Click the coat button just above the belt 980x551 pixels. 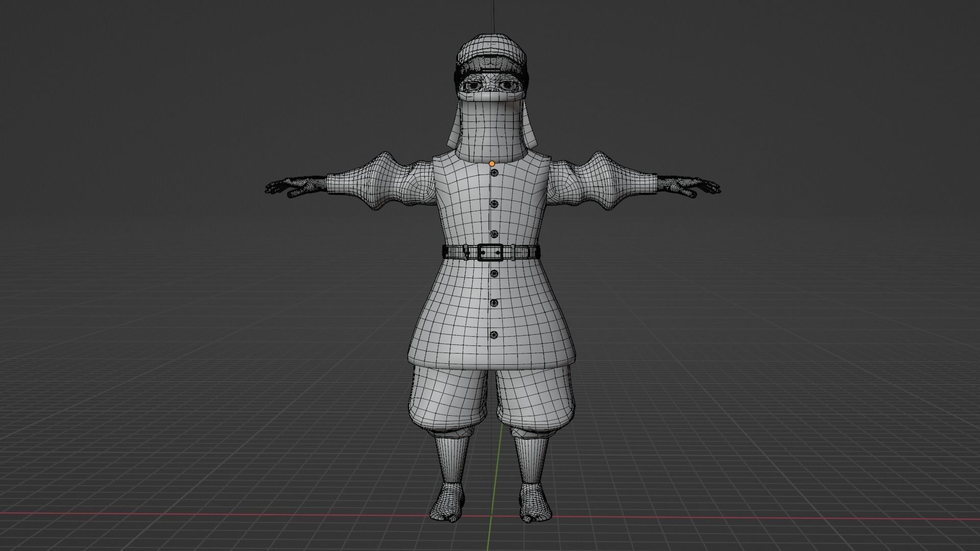pos(494,234)
